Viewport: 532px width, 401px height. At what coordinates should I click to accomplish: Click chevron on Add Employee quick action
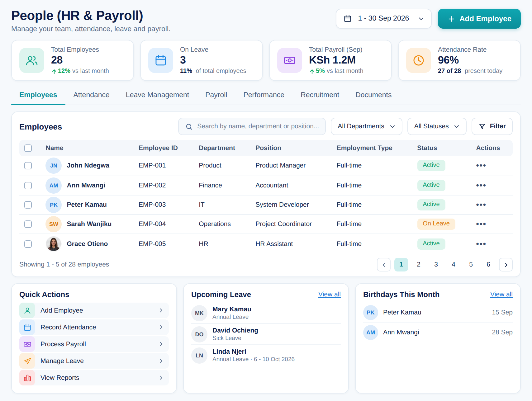161,310
